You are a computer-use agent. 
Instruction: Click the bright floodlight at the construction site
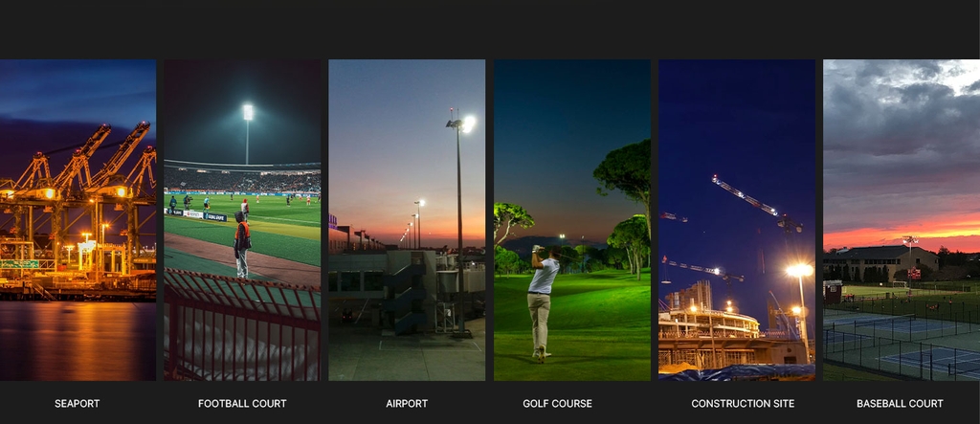(x=800, y=270)
